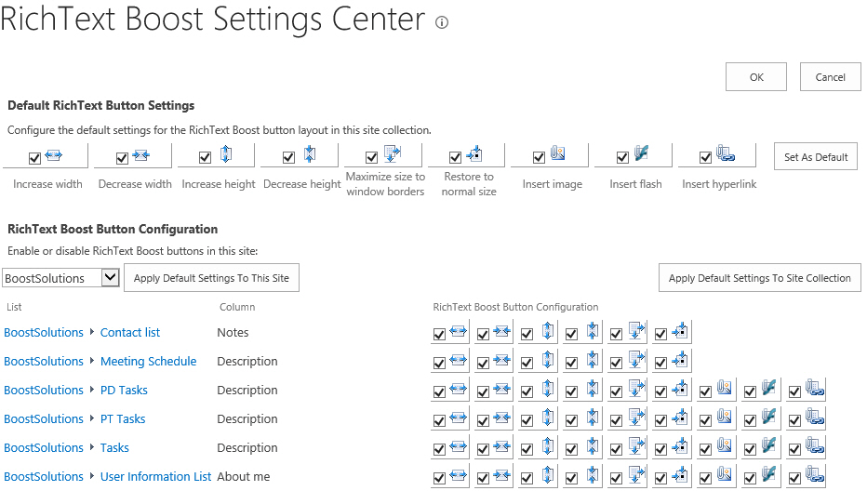The image size is (867, 504).
Task: Expand the arrow before Meeting Schedule
Action: coord(92,361)
